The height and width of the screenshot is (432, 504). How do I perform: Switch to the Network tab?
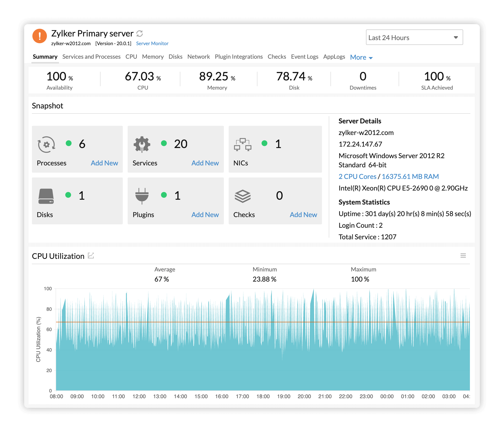click(198, 57)
